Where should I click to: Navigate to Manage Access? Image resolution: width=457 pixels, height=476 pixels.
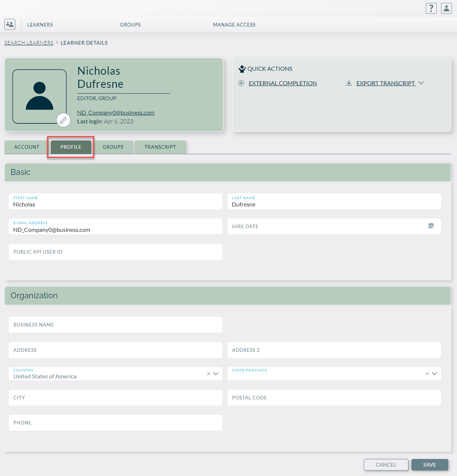234,24
